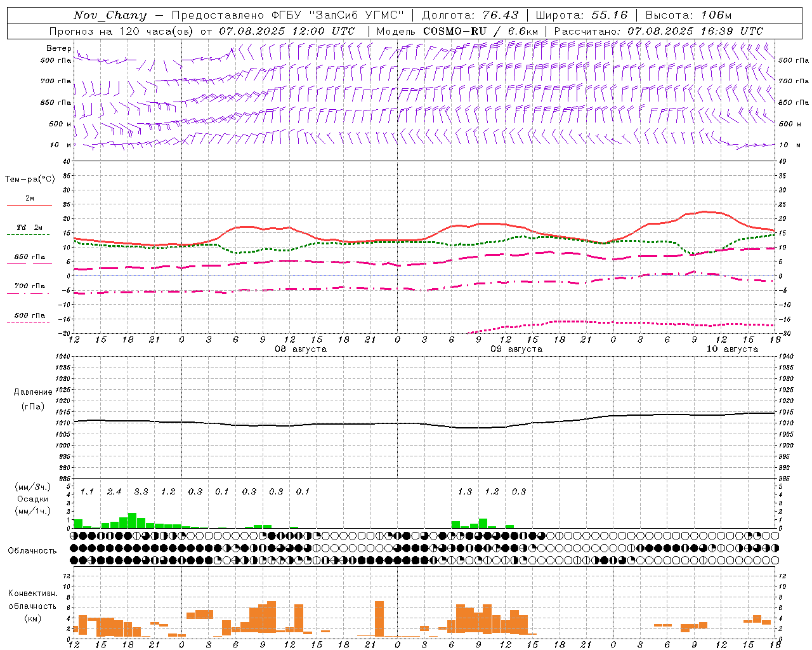Click the 3-hour precipitation value 1.3

tap(465, 491)
